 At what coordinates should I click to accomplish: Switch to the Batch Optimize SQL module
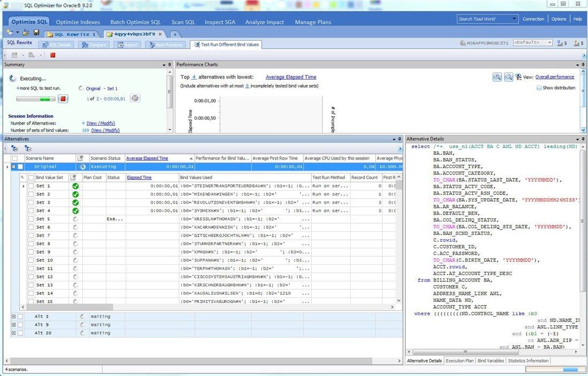pyautogui.click(x=135, y=22)
